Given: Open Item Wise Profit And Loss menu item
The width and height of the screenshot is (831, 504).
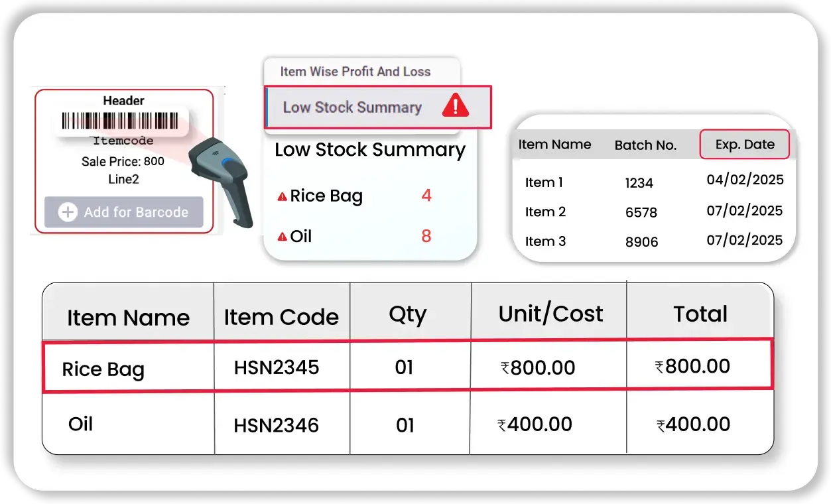Looking at the screenshot, I should (x=355, y=72).
